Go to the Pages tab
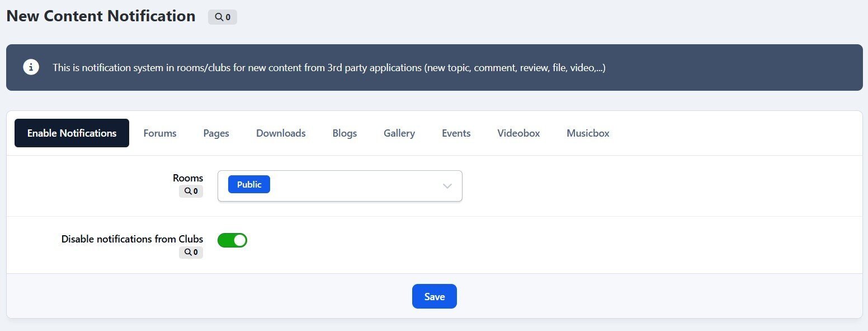The width and height of the screenshot is (868, 331). click(x=216, y=133)
